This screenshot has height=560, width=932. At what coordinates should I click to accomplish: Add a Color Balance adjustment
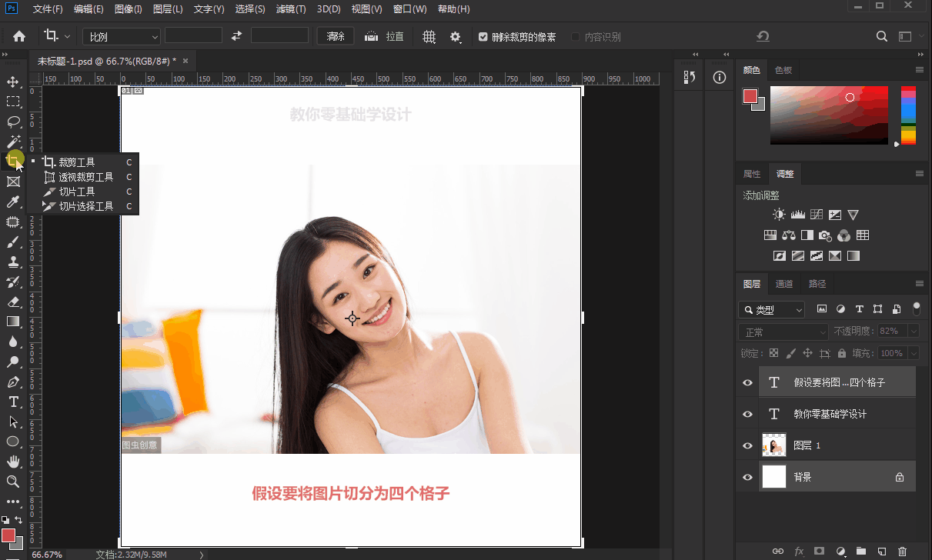pyautogui.click(x=788, y=235)
